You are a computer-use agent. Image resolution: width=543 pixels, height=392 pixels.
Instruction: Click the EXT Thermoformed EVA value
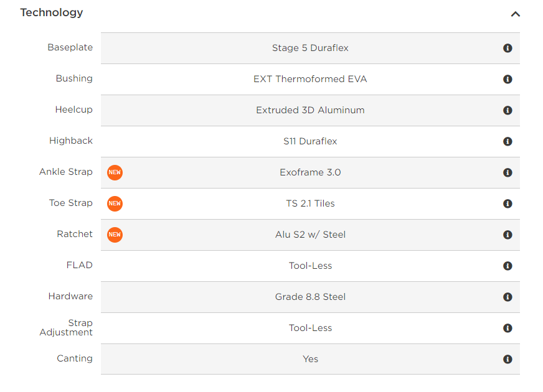(310, 79)
